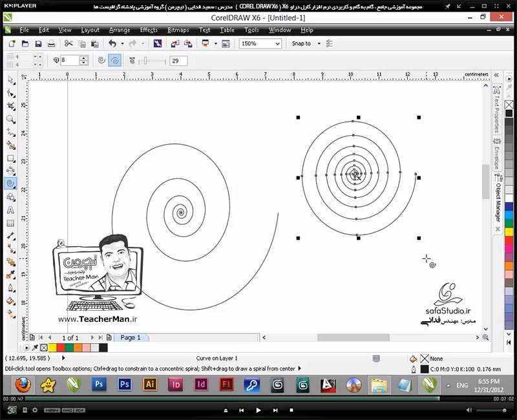
Task: Select the Spiral tool in toolbox
Action: coord(10,184)
